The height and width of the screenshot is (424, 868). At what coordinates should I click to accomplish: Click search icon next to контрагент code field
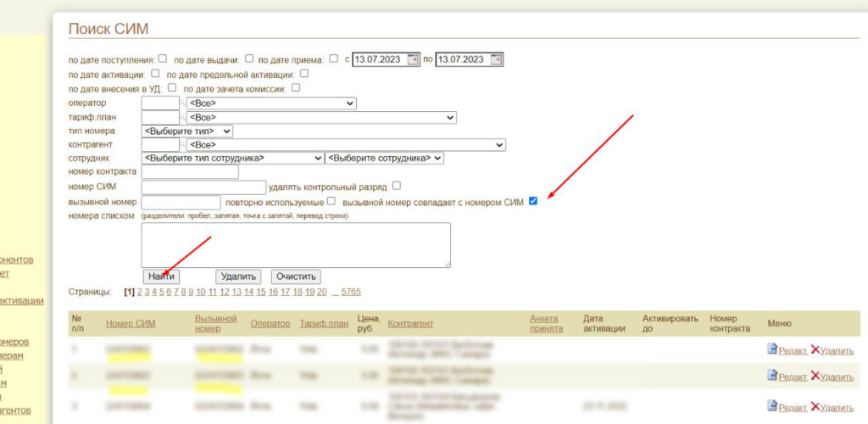click(183, 145)
